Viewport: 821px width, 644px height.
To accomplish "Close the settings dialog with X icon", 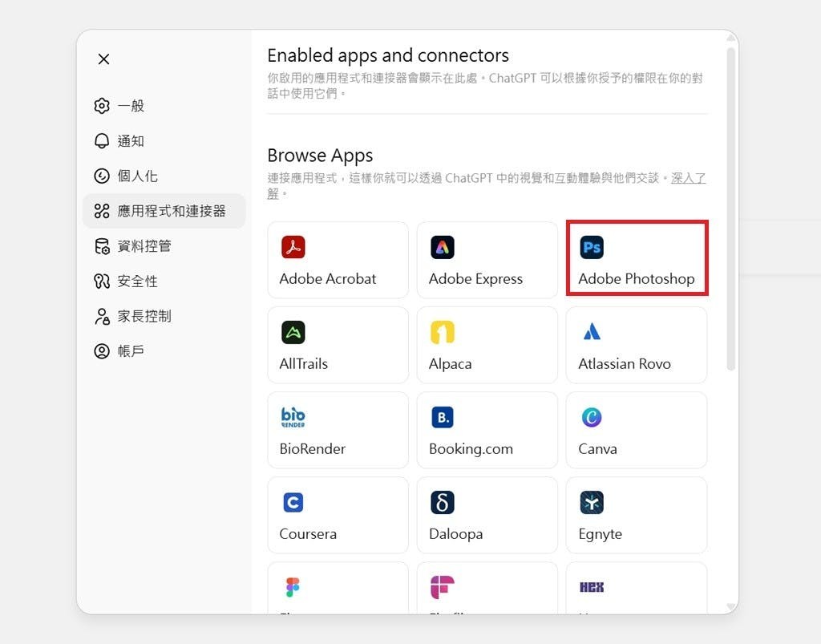I will point(103,59).
